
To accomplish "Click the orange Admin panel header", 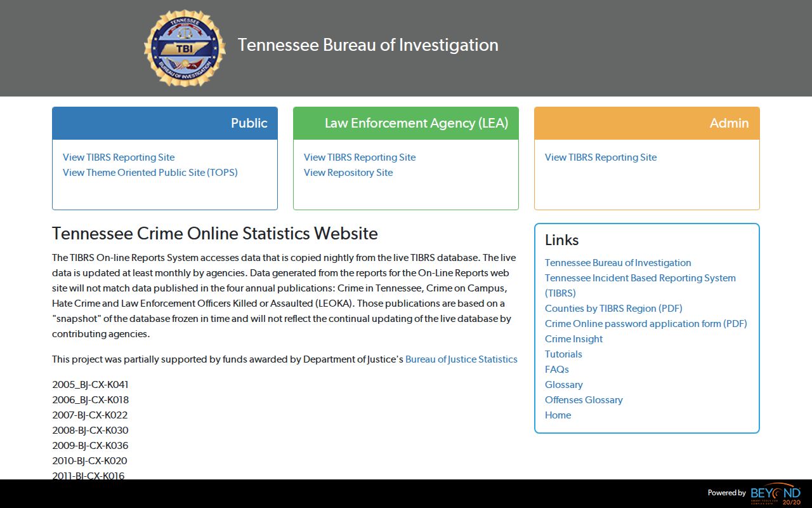I will pyautogui.click(x=647, y=123).
